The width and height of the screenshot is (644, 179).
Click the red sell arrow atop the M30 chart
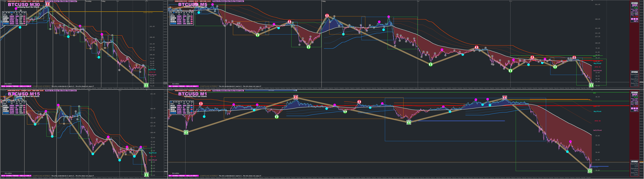(x=47, y=4)
